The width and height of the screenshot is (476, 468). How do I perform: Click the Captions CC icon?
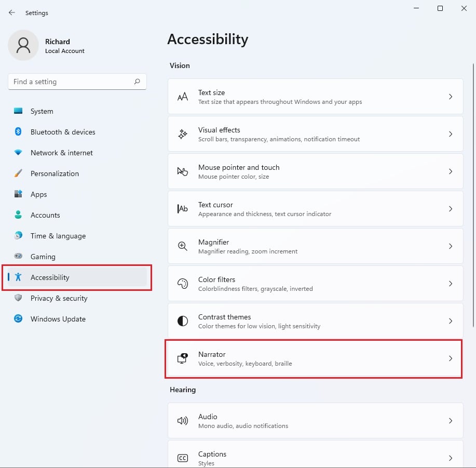(x=183, y=458)
